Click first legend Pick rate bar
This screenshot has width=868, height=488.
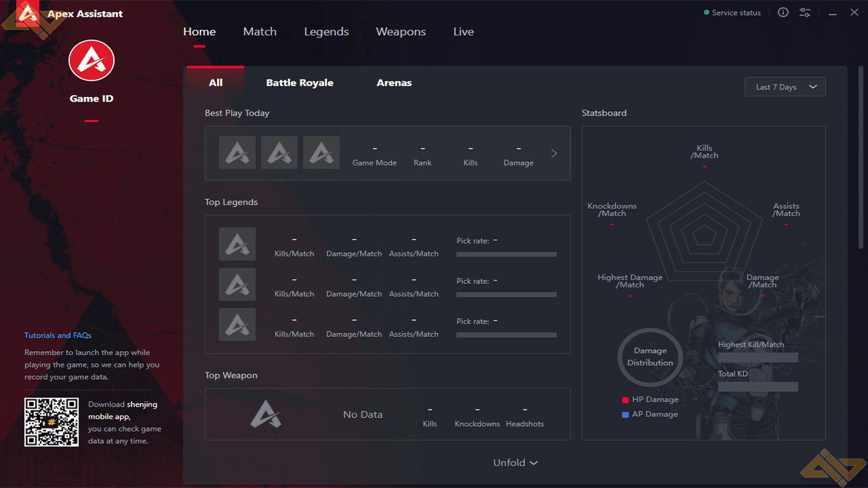point(507,254)
